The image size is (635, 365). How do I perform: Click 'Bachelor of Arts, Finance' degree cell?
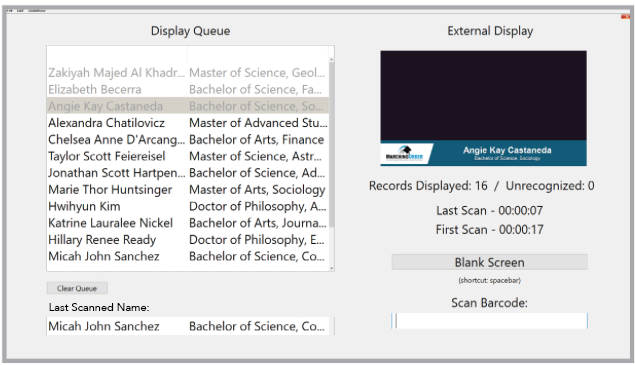[x=257, y=139]
